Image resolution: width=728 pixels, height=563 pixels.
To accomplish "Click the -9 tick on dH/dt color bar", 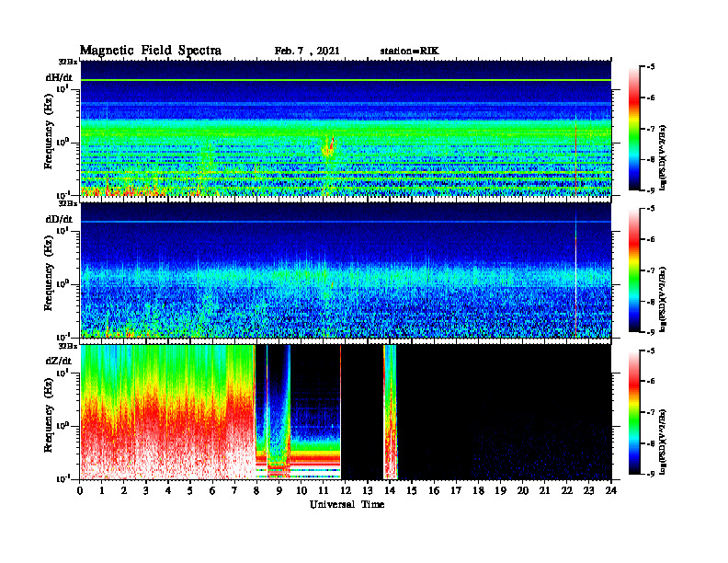I will [651, 190].
